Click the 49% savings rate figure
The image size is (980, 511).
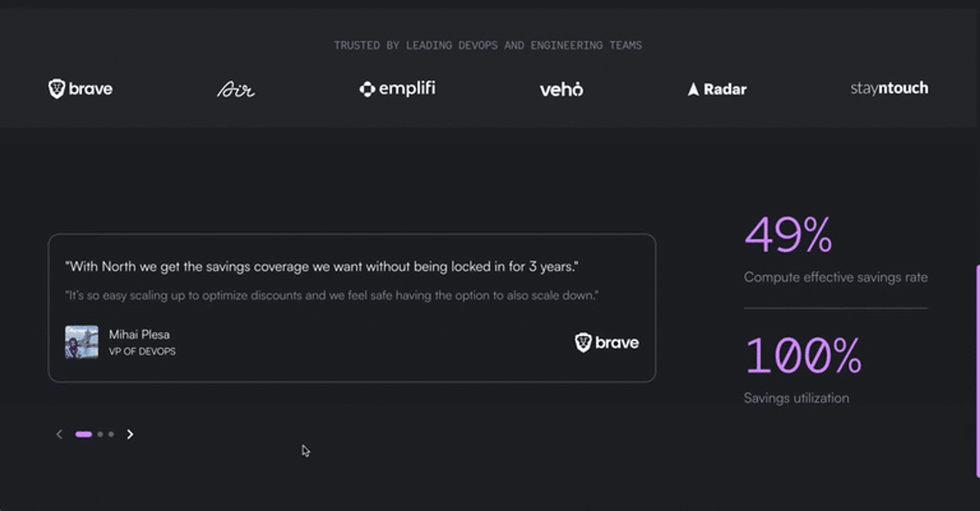788,235
